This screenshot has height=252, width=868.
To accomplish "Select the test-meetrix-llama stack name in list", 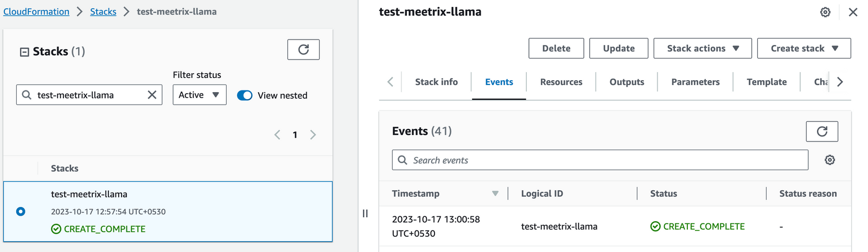I will coord(89,194).
